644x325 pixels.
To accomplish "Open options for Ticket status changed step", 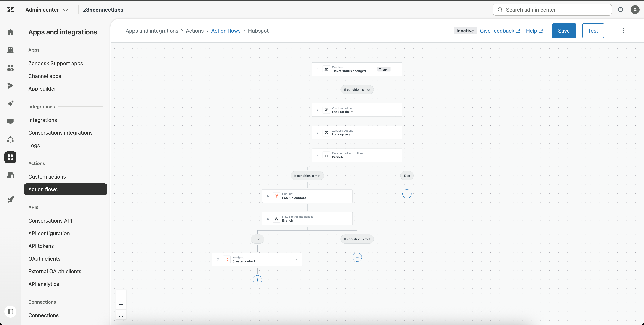I will [x=396, y=69].
